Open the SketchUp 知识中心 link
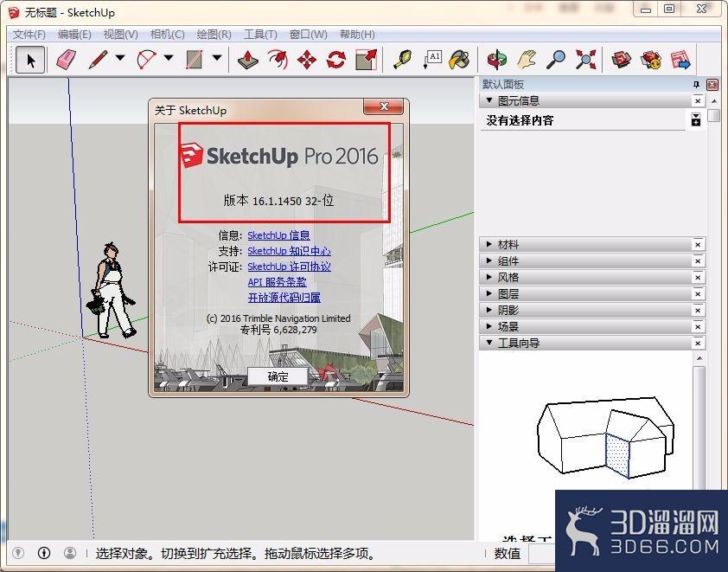 tap(289, 251)
